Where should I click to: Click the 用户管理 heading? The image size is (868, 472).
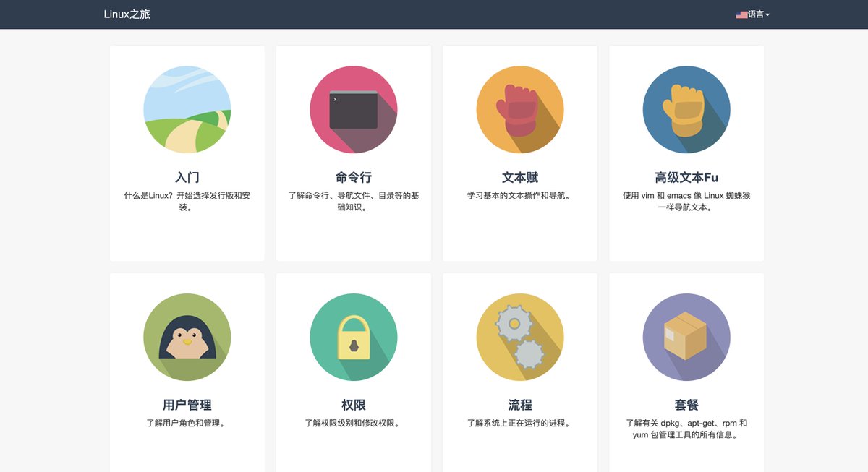click(x=187, y=403)
